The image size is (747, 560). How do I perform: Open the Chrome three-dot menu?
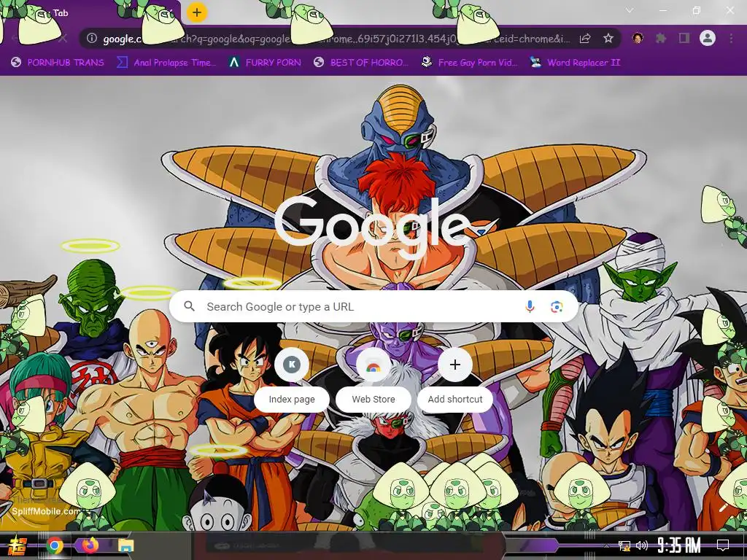pos(731,38)
